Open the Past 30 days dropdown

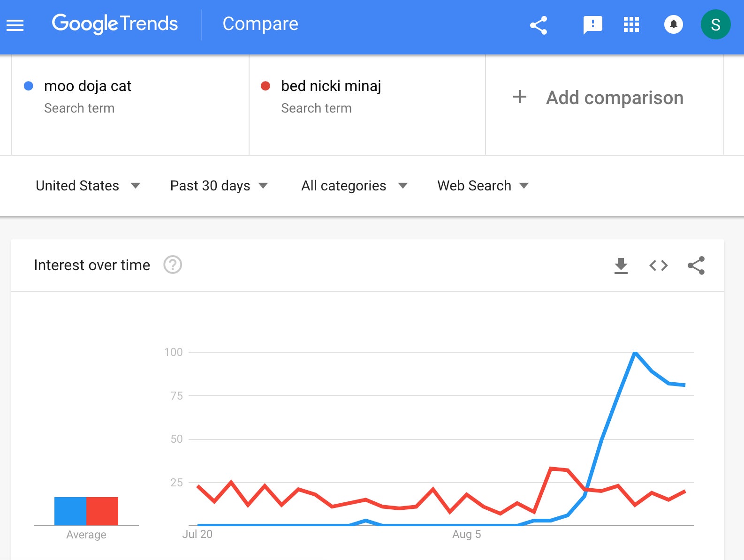219,186
